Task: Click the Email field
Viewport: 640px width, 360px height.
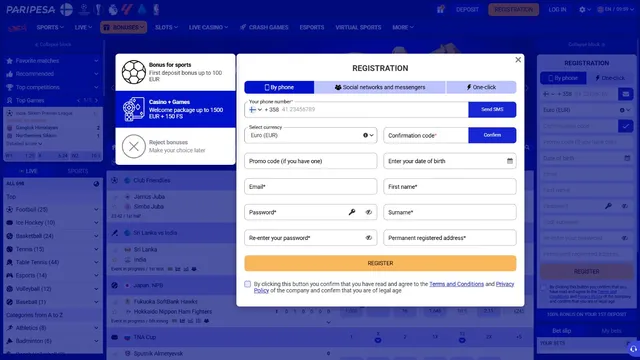Action: [311, 187]
